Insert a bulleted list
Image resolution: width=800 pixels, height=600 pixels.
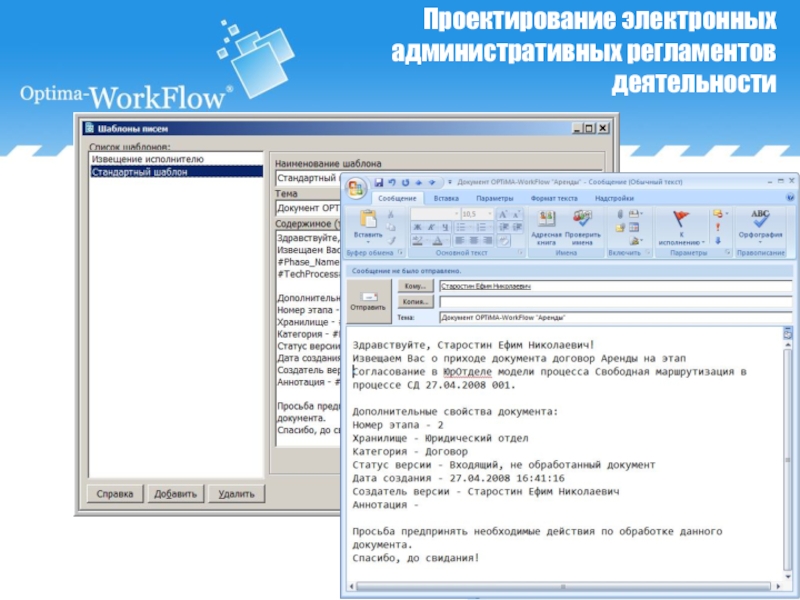click(x=462, y=227)
